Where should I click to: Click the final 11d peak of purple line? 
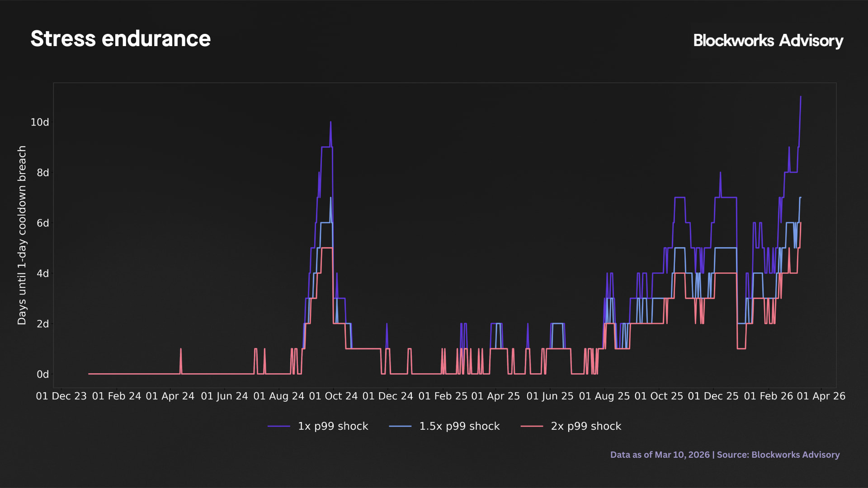[x=801, y=97]
